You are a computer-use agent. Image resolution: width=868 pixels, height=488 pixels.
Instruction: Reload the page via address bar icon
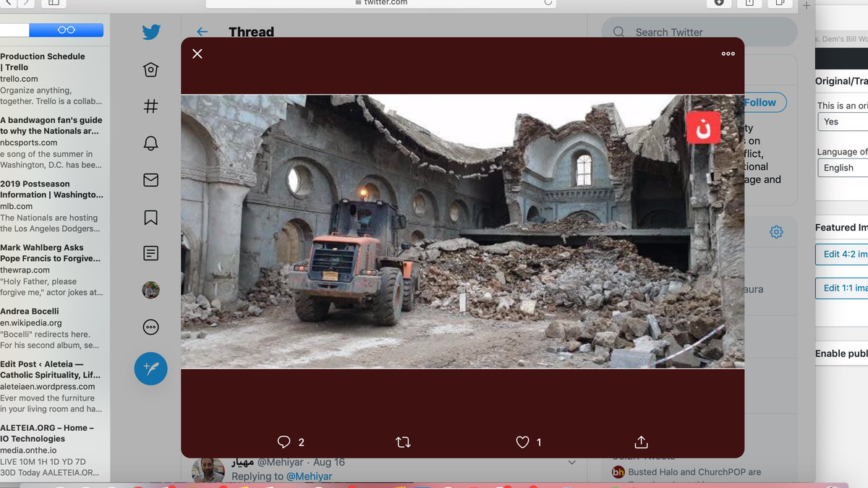(548, 3)
